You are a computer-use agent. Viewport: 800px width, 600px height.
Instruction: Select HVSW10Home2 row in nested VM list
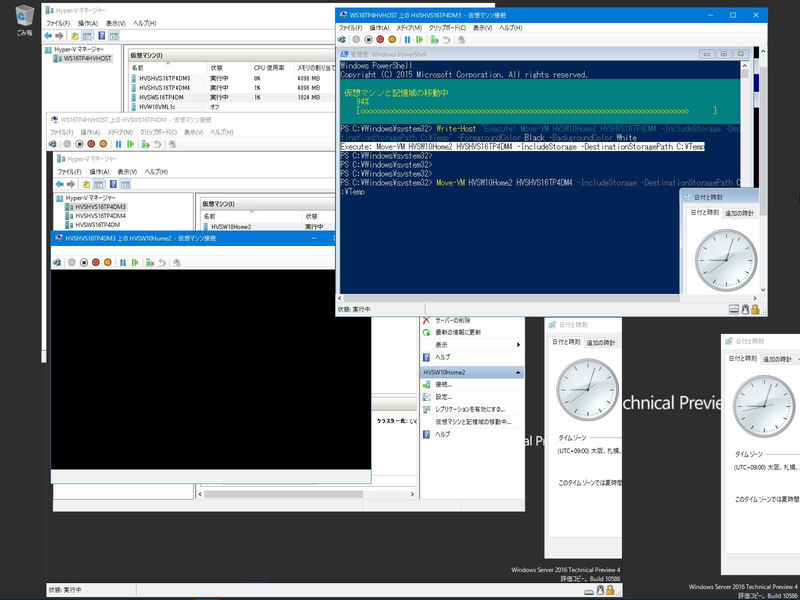(x=267, y=227)
